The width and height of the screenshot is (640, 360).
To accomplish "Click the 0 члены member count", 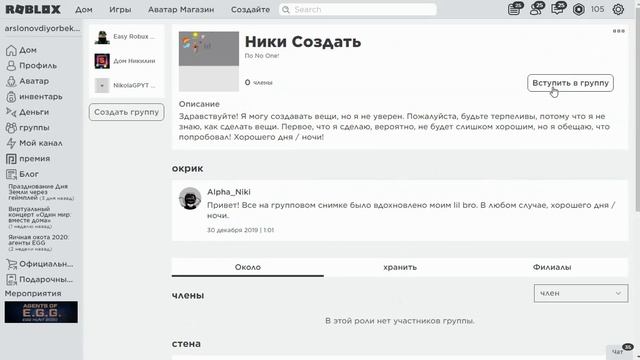I will 258,82.
